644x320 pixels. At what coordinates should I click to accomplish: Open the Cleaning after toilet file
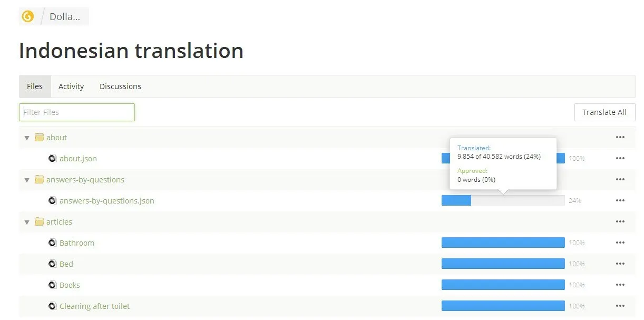pos(94,306)
